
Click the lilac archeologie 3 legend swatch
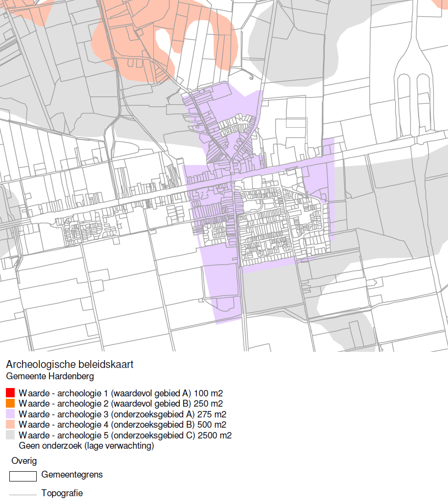[x=10, y=413]
